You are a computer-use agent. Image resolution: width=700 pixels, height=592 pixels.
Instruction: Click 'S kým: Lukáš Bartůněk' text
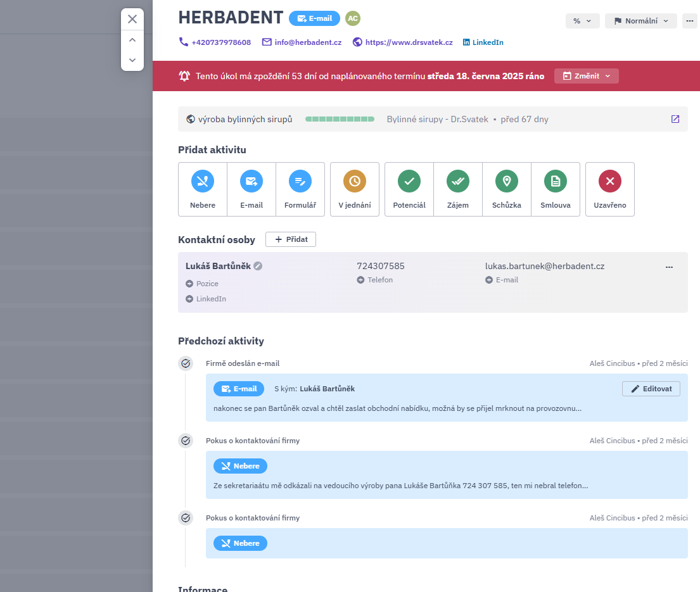[x=314, y=389]
